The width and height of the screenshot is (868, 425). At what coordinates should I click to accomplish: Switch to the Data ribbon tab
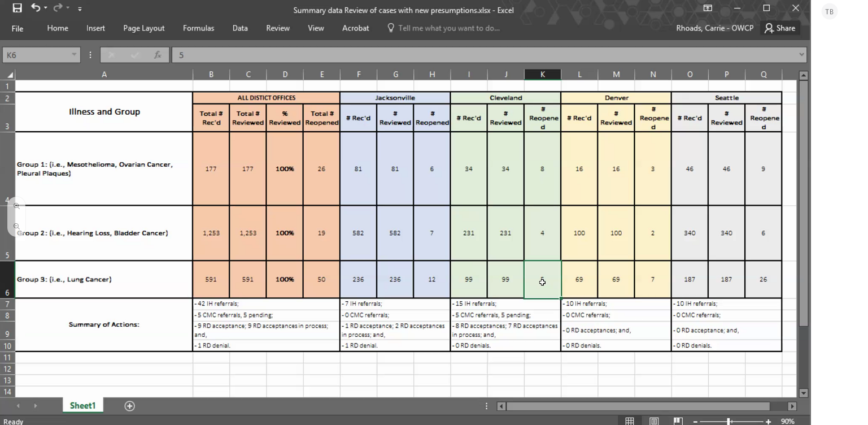(240, 28)
